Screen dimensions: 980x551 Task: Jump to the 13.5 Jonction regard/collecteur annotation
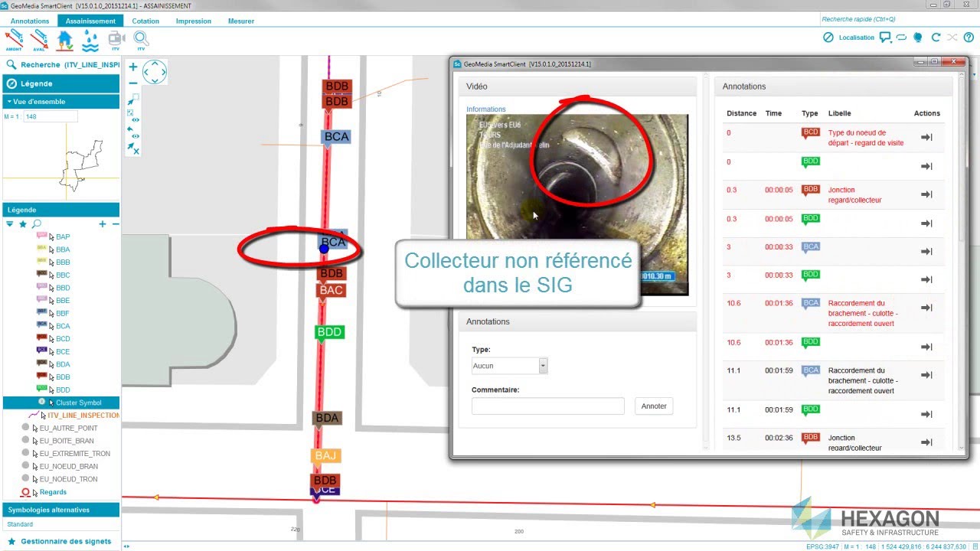click(x=926, y=442)
